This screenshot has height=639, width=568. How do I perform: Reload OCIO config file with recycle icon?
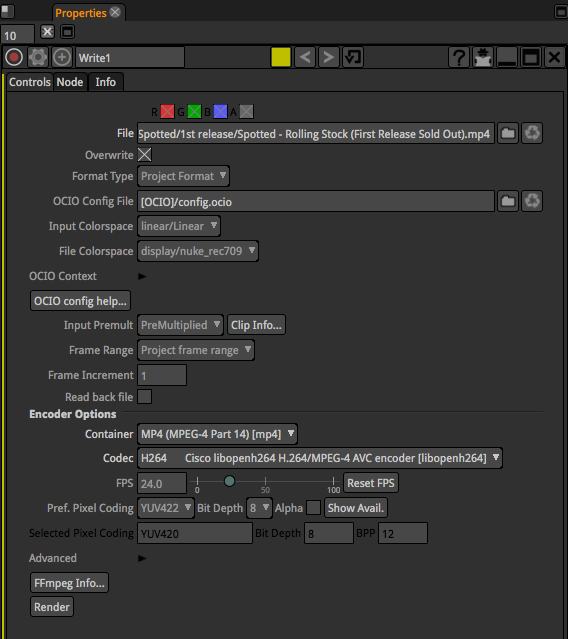click(x=532, y=201)
